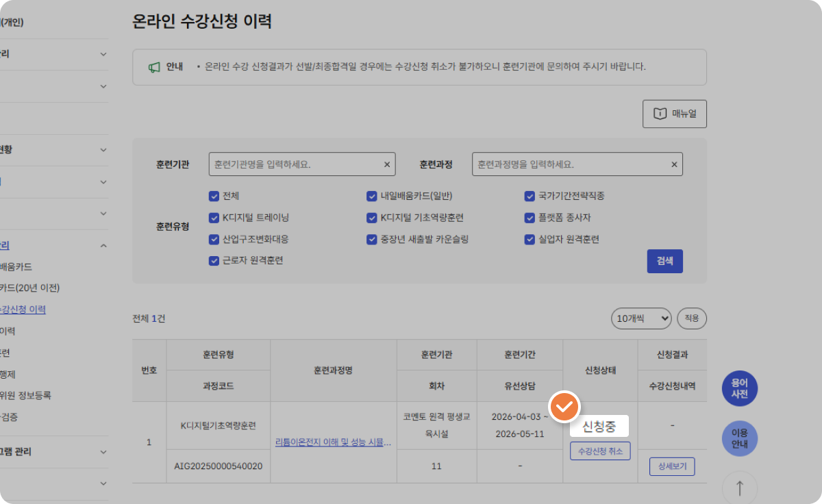This screenshot has width=822, height=504.
Task: Toggle the 근로자 원격훈련 checkbox
Action: coord(214,260)
